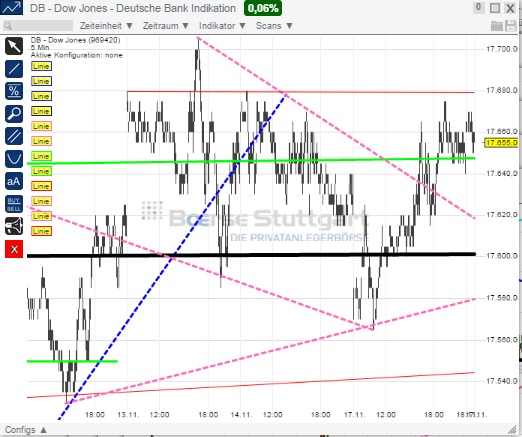Click the small 0 counter button in title bar

click(x=478, y=7)
